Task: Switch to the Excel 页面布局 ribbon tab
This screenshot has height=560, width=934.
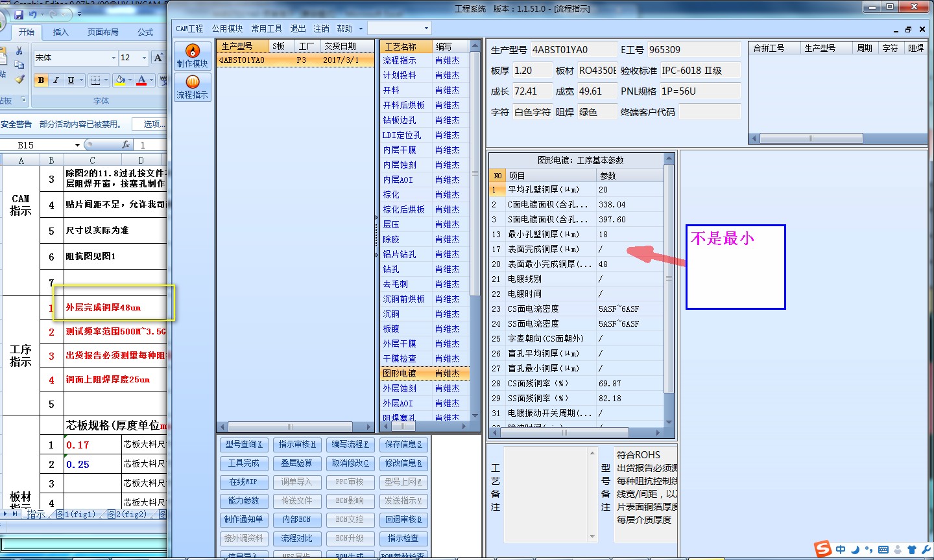Action: coord(103,32)
